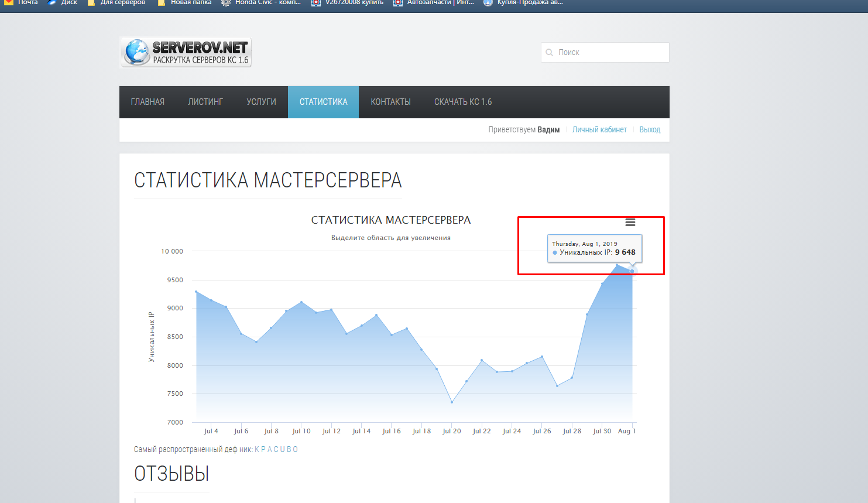This screenshot has width=868, height=503.
Task: Open the ГЛАВНАЯ navigation tab
Action: [147, 102]
